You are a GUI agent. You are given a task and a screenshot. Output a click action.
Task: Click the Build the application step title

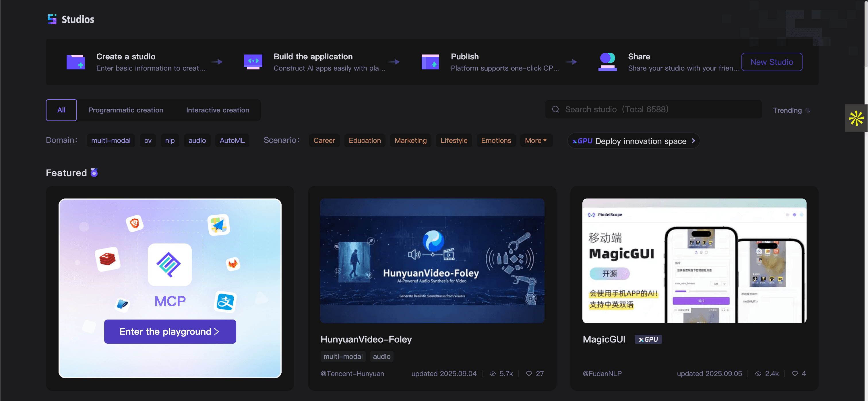(x=313, y=57)
